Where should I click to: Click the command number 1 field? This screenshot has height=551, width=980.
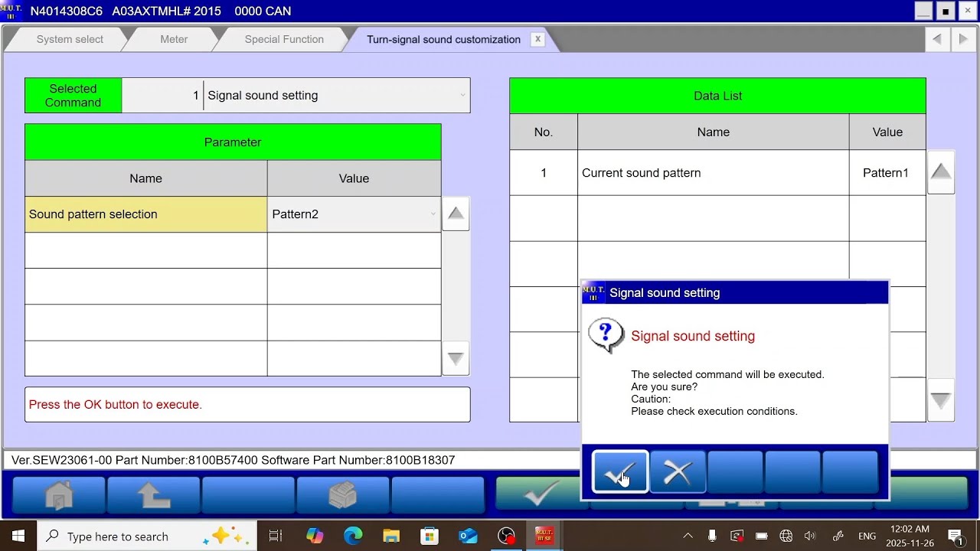(x=162, y=96)
